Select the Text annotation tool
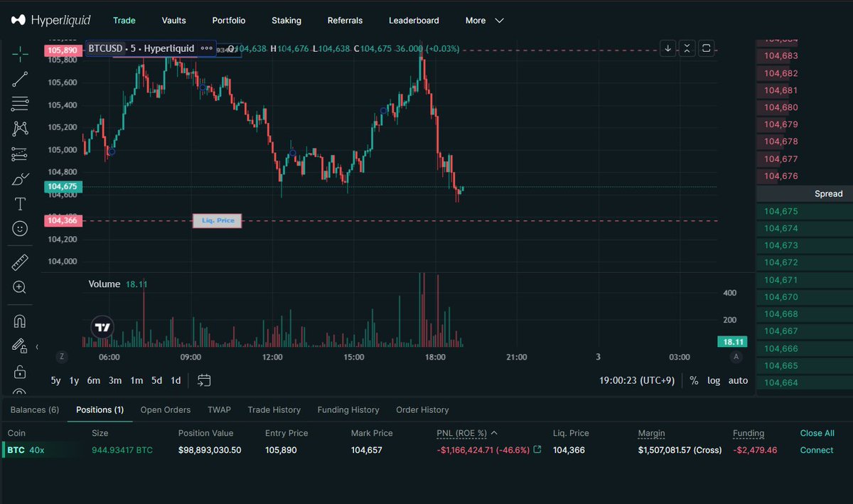853x504 pixels. [20, 204]
